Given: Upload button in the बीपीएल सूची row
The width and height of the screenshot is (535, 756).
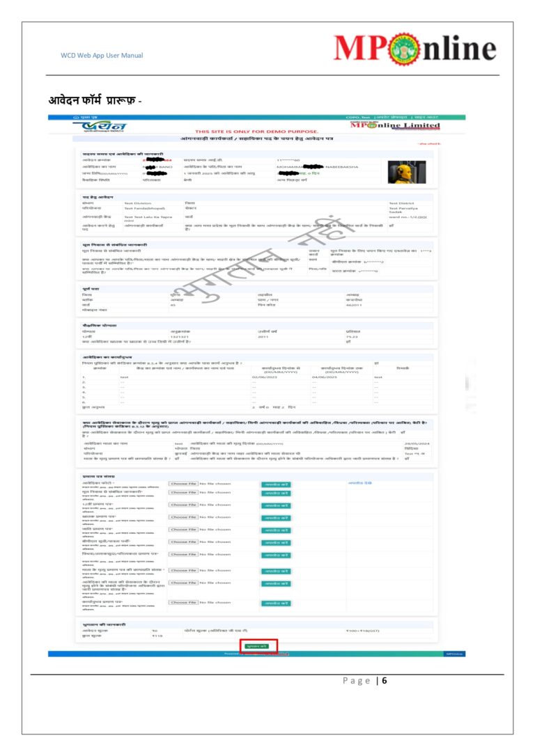Looking at the screenshot, I should [x=276, y=543].
